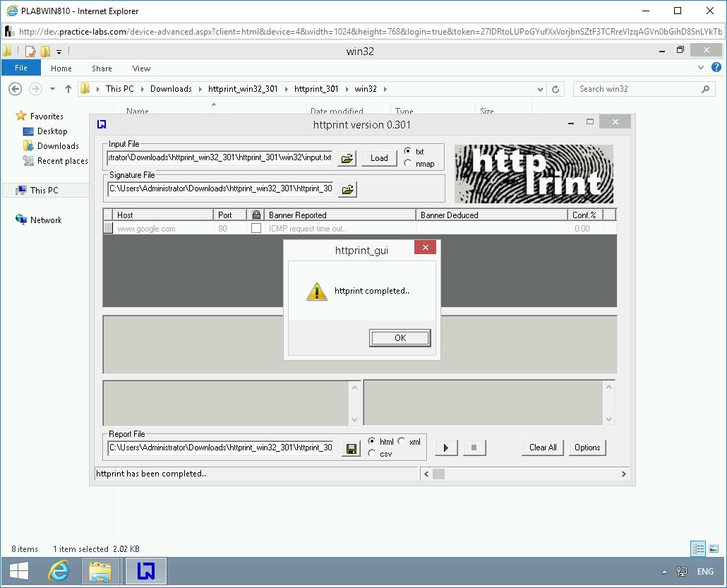Image resolution: width=727 pixels, height=588 pixels.
Task: Click the browse Signature File folder icon
Action: point(347,189)
